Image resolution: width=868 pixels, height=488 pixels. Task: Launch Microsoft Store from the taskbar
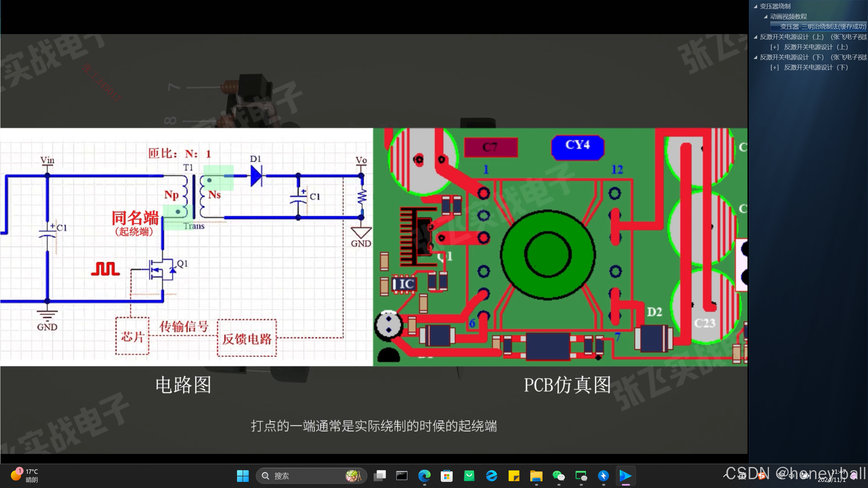click(447, 476)
